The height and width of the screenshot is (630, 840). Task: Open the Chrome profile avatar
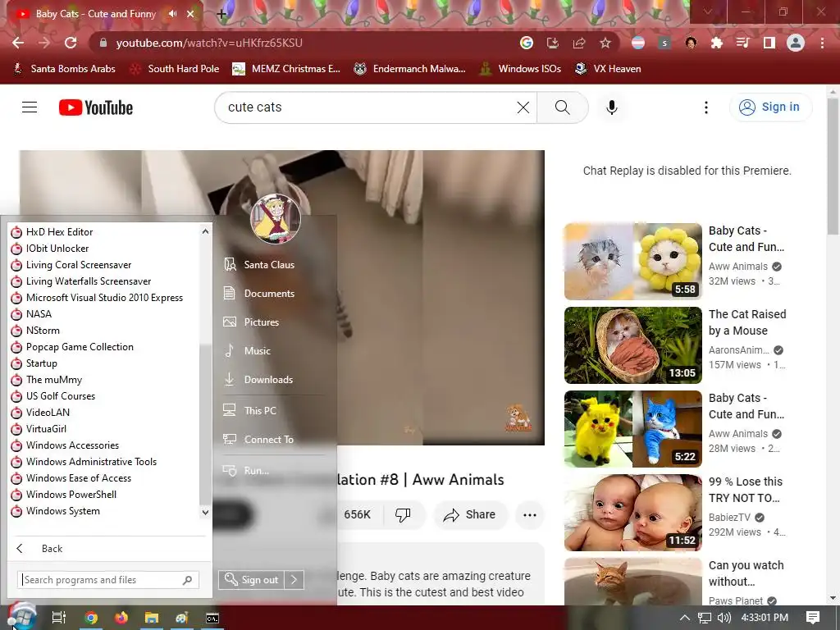796,43
